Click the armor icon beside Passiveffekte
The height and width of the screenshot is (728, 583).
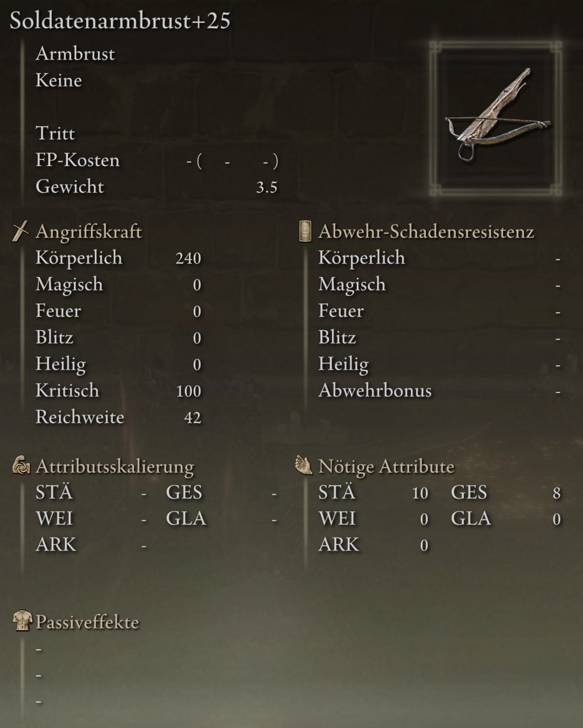tap(22, 621)
